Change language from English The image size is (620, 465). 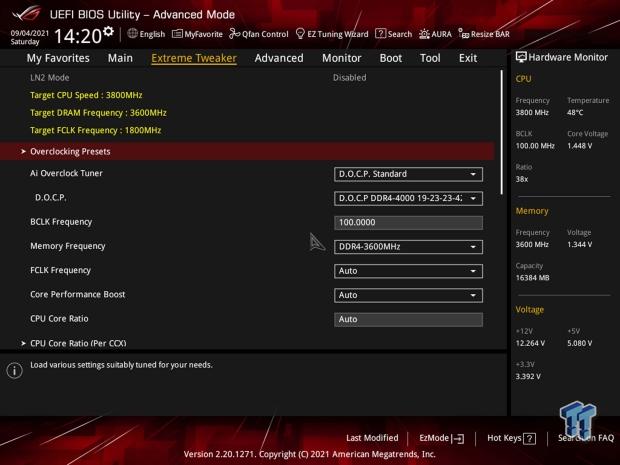pyautogui.click(x=152, y=34)
